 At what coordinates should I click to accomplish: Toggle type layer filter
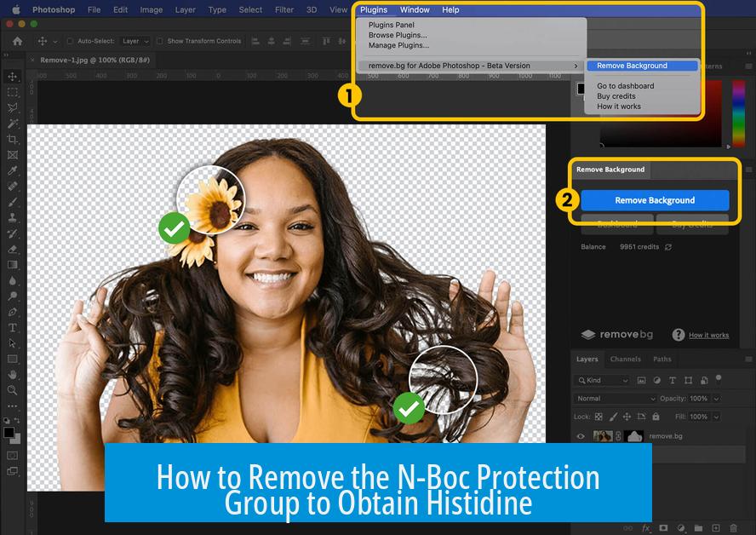[672, 380]
